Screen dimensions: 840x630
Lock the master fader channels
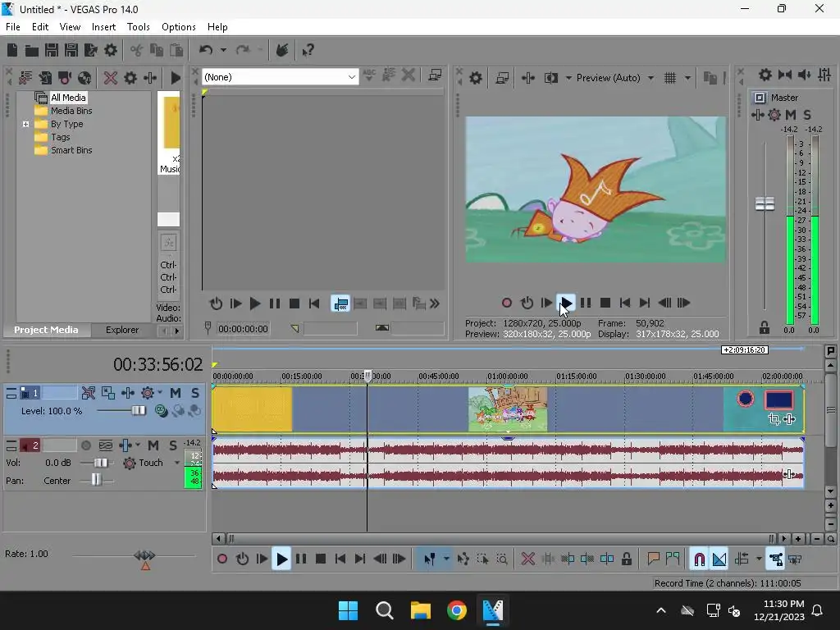(765, 327)
